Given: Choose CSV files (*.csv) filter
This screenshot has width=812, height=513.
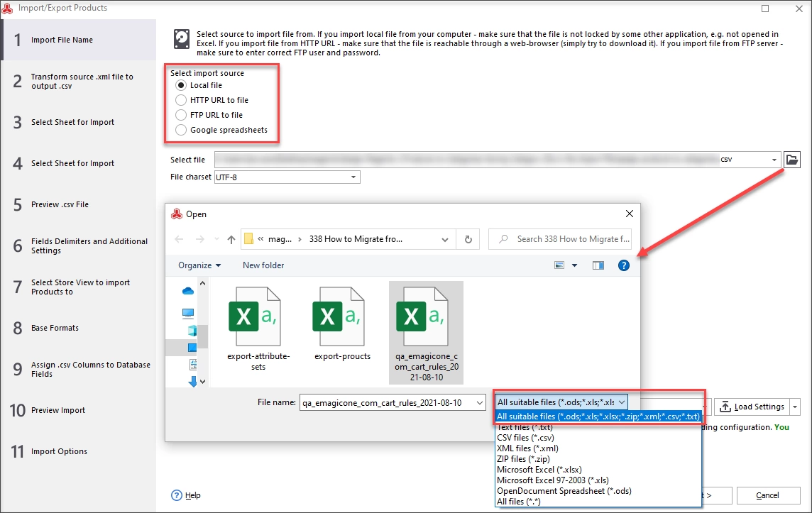Looking at the screenshot, I should [598, 438].
